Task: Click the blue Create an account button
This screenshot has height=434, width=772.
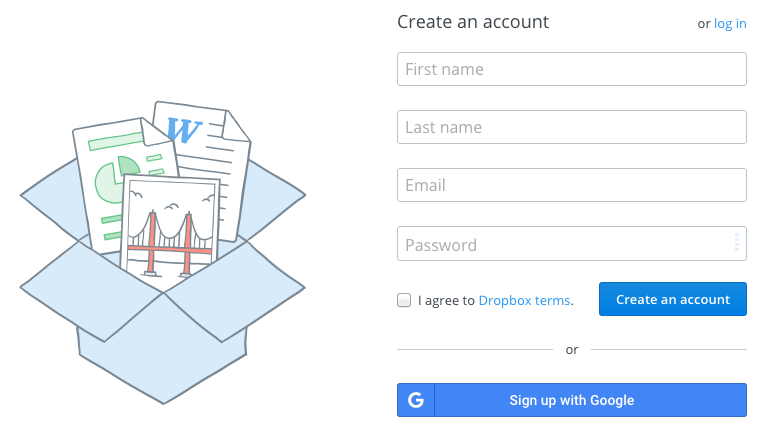Action: coord(673,299)
